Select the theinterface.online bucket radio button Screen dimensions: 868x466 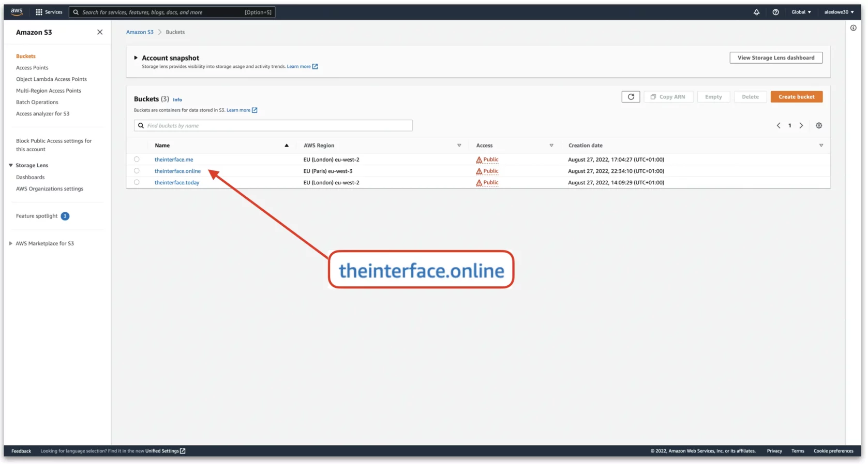[137, 171]
